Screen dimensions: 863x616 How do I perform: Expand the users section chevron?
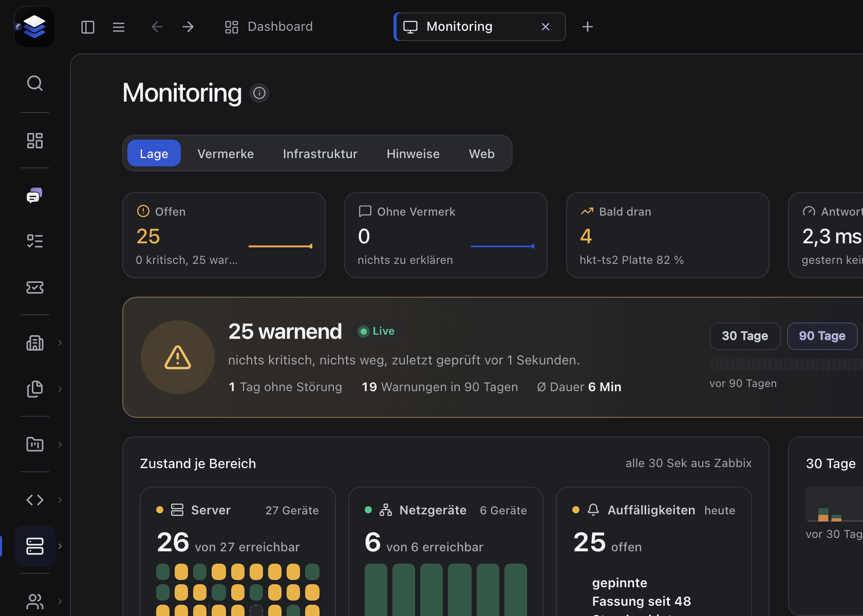click(x=60, y=602)
